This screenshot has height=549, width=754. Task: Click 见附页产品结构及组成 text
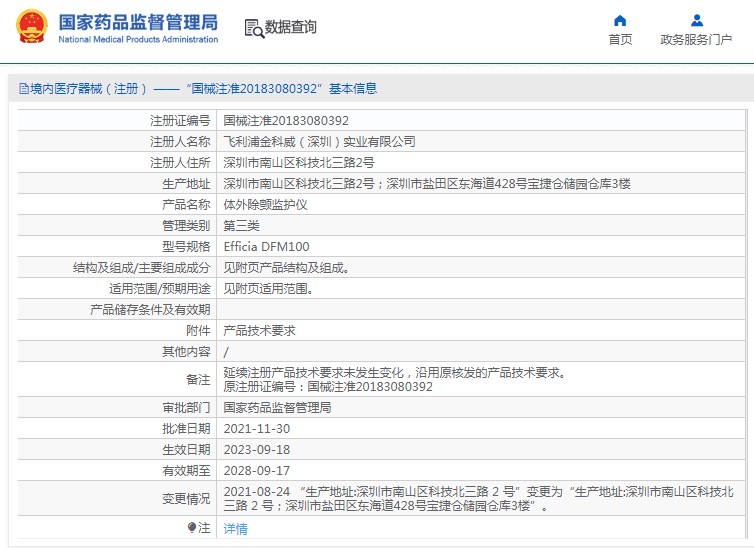(286, 268)
